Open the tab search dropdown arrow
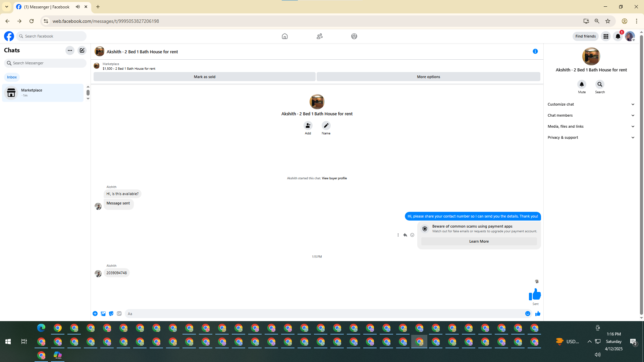This screenshot has width=644, height=362. click(7, 7)
